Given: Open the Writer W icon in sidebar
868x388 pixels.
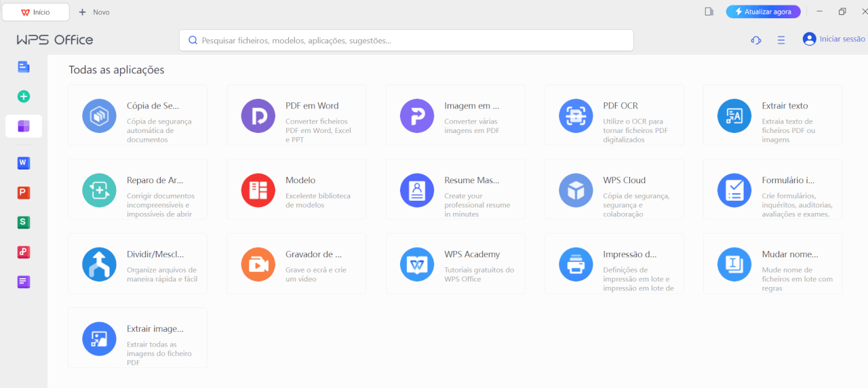Looking at the screenshot, I should 24,163.
